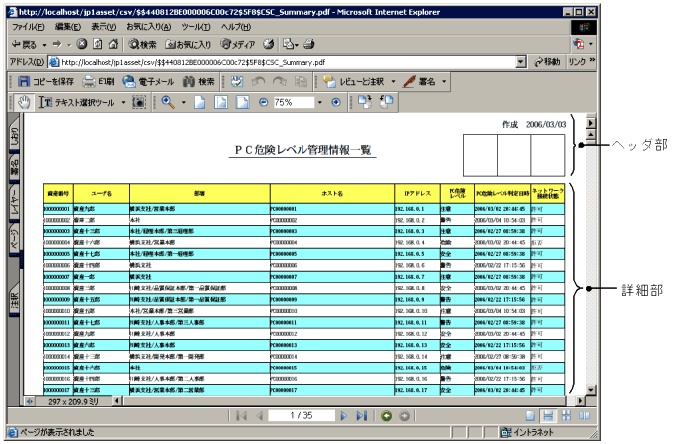Expand the レビューと注釈 dropdown
The height and width of the screenshot is (444, 673).
(x=394, y=81)
